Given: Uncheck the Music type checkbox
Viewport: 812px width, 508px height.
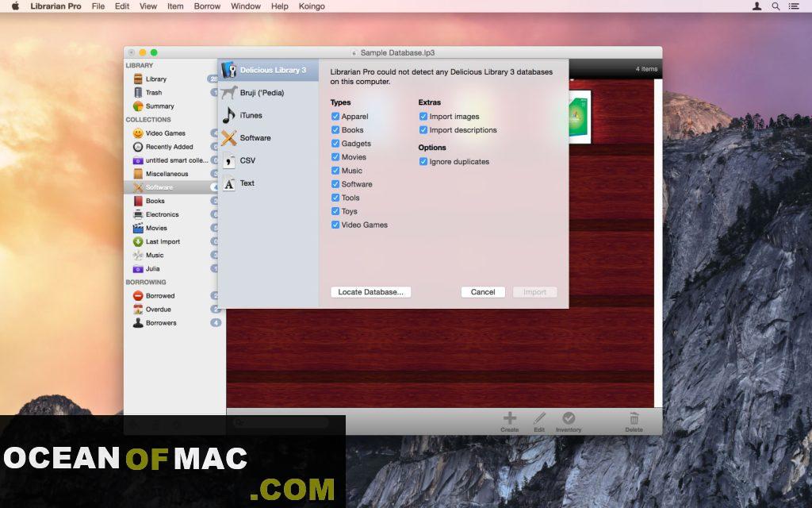Looking at the screenshot, I should point(335,171).
